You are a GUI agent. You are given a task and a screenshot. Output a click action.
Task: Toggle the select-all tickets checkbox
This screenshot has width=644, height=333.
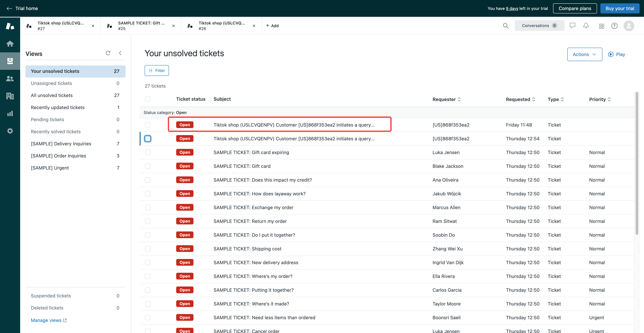point(148,99)
